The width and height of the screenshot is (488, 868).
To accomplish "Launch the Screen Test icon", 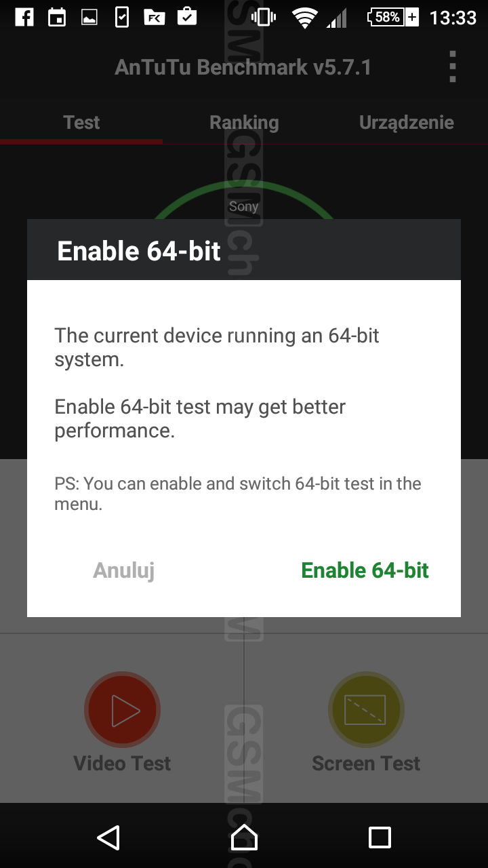I will (x=366, y=710).
